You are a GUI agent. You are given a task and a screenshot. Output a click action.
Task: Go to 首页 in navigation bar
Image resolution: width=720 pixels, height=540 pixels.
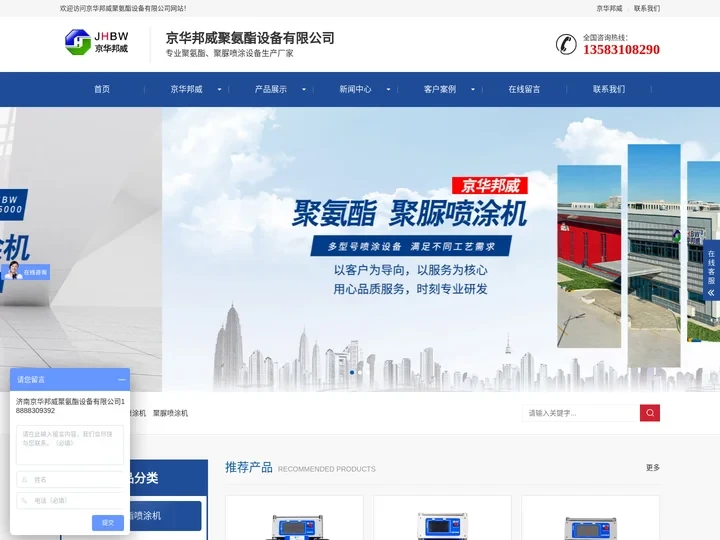click(102, 89)
